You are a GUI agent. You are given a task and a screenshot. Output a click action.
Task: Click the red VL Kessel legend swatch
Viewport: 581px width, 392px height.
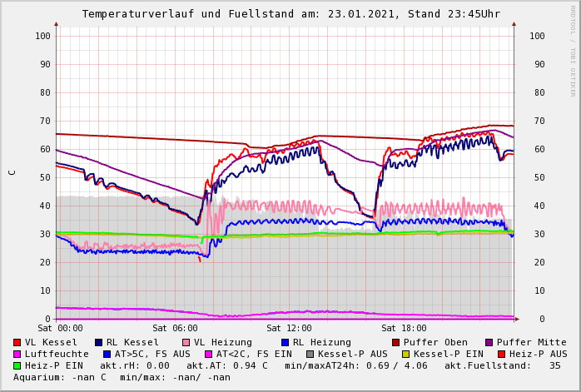coord(17,342)
